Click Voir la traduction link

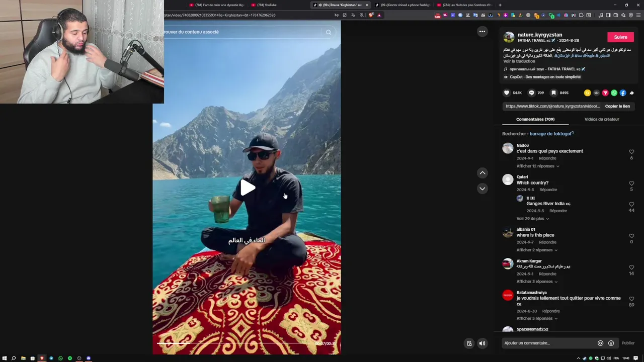pyautogui.click(x=519, y=61)
